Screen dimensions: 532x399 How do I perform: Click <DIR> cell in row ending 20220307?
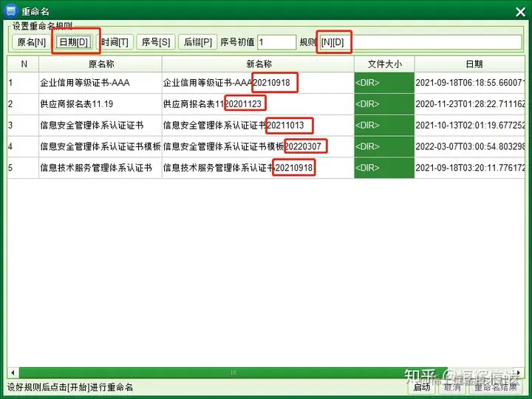(x=384, y=146)
